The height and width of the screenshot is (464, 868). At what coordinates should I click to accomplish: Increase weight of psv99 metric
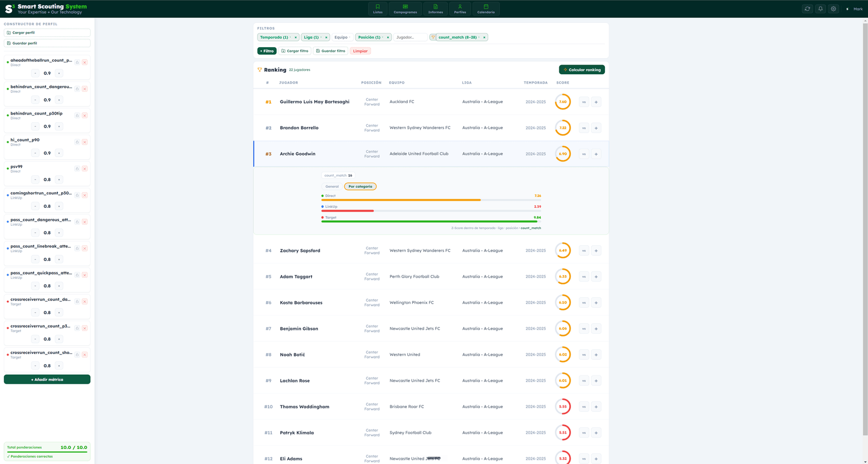(x=59, y=180)
